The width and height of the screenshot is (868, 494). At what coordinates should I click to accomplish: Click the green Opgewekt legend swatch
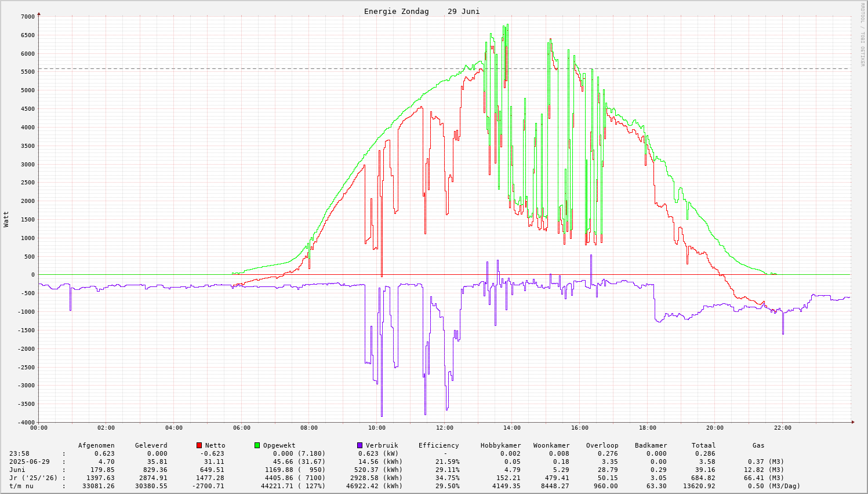257,445
